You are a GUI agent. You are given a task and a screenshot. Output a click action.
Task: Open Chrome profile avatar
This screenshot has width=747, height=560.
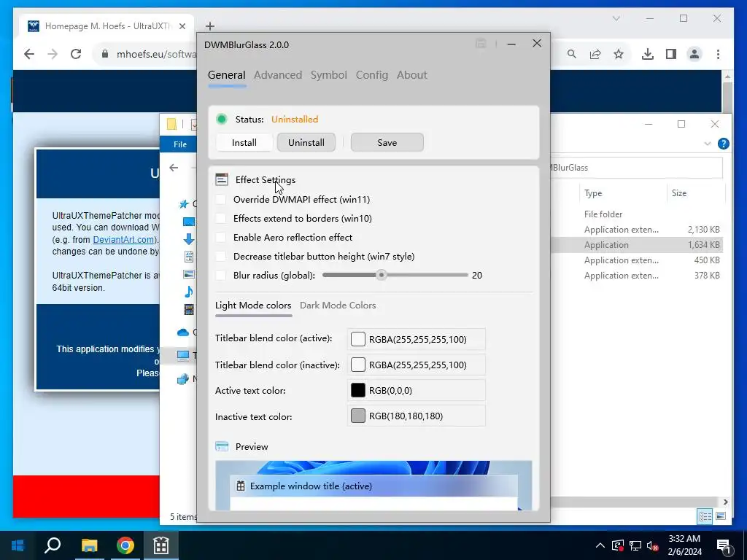[x=694, y=54]
